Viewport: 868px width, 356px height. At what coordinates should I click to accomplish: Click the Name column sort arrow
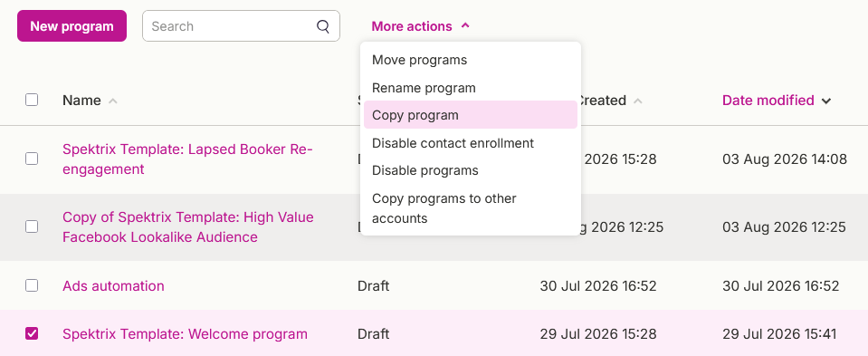pos(113,101)
